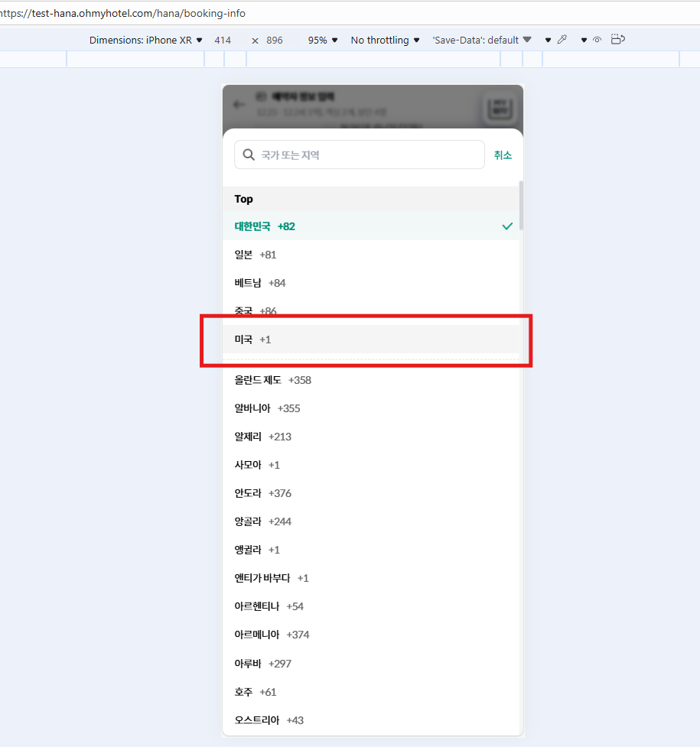
Task: Click the back arrow in blurred header
Action: 239,104
